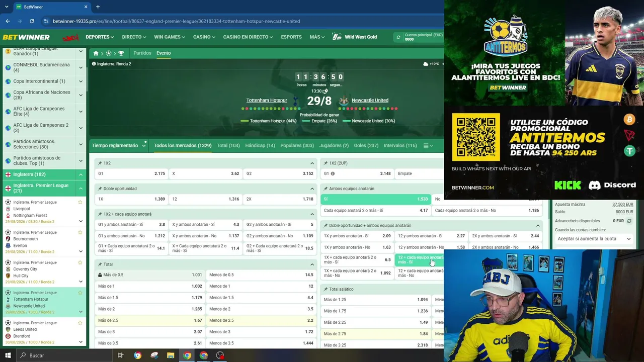
Task: Switch to the Goles (237) tab
Action: [366, 146]
